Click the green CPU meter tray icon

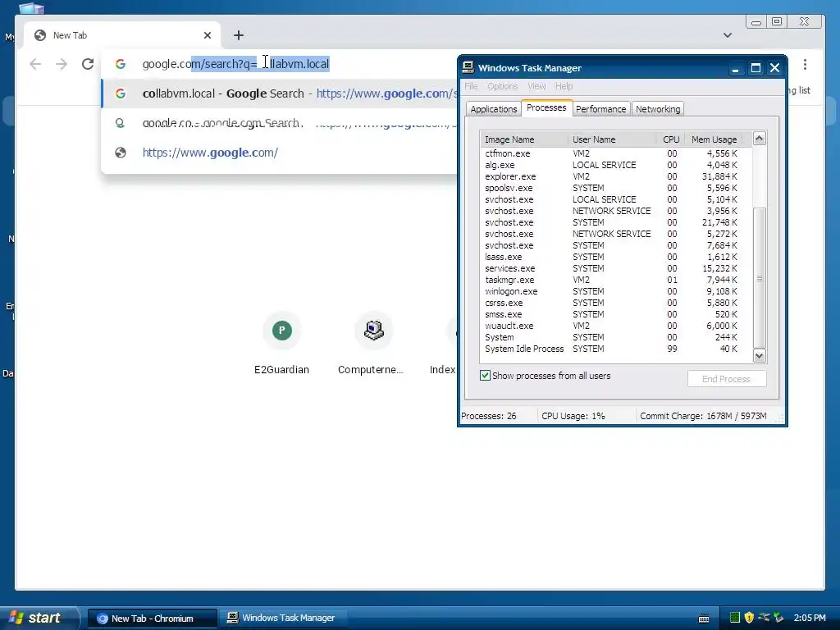coord(735,618)
